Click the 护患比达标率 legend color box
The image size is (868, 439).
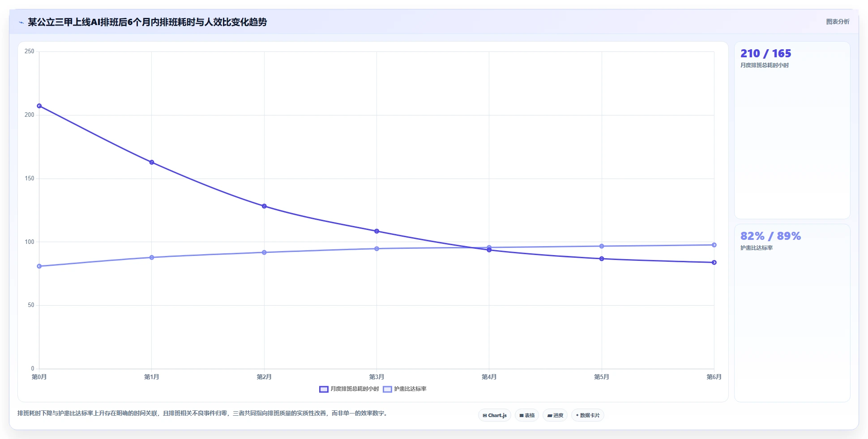(x=388, y=389)
